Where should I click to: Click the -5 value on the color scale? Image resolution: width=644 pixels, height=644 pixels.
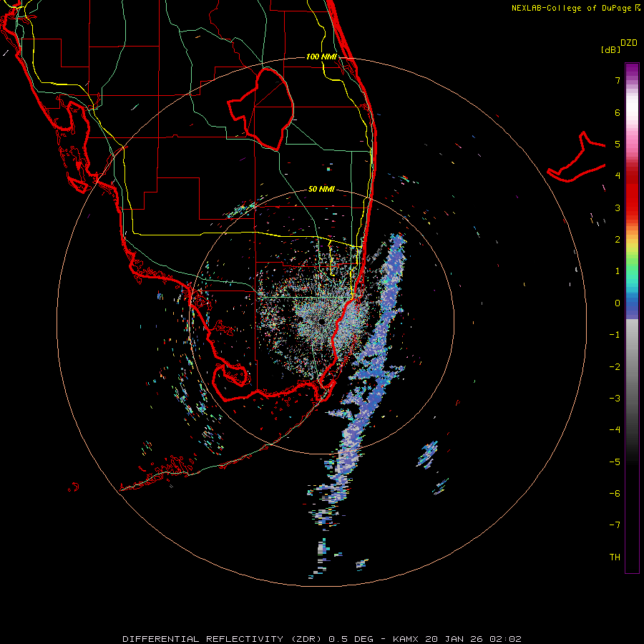click(x=615, y=462)
